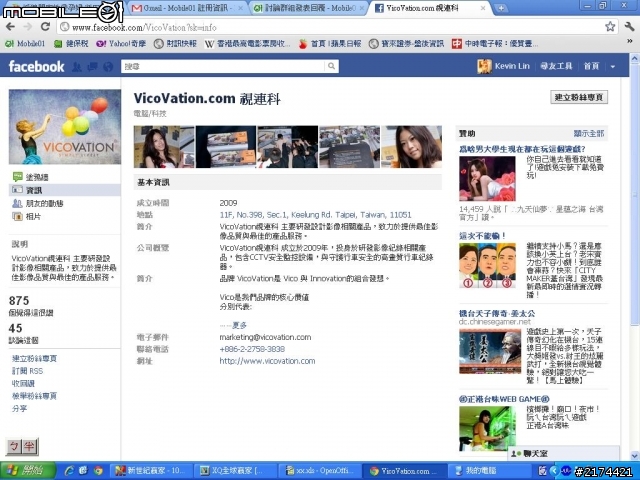
Task: Open the Yahoo!奇摩 bookmark
Action: (121, 43)
